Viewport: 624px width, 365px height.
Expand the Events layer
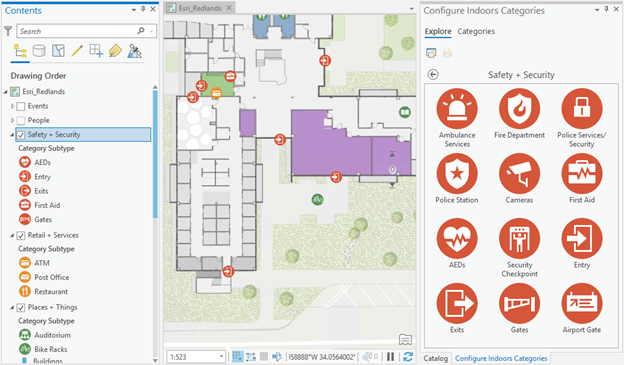point(12,106)
